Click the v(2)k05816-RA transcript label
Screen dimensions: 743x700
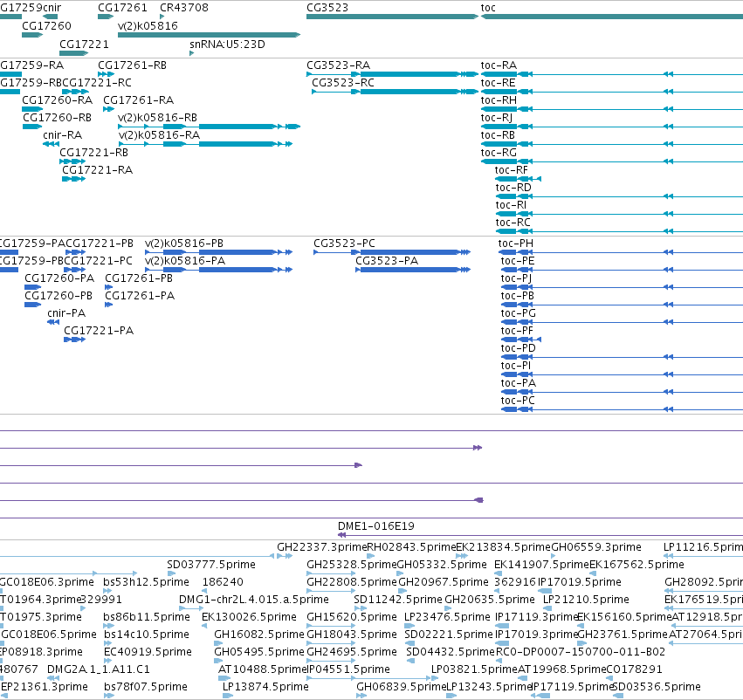[159, 135]
